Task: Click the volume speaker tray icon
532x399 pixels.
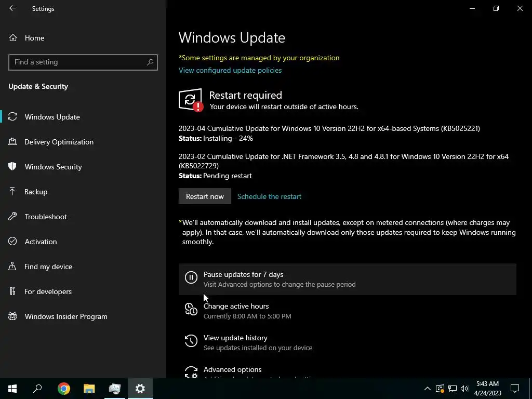Action: [464, 389]
